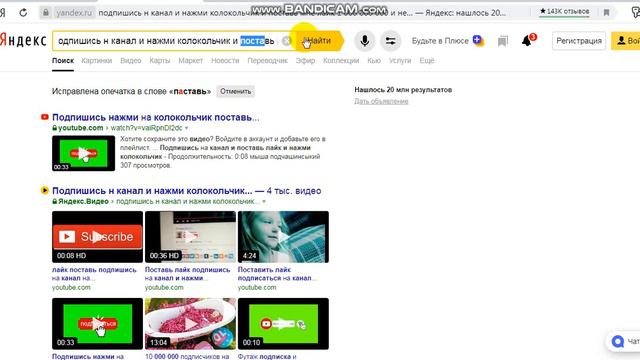
Task: Expand the dropdown arrow after Яндекс.Видео path
Action: 264,202
